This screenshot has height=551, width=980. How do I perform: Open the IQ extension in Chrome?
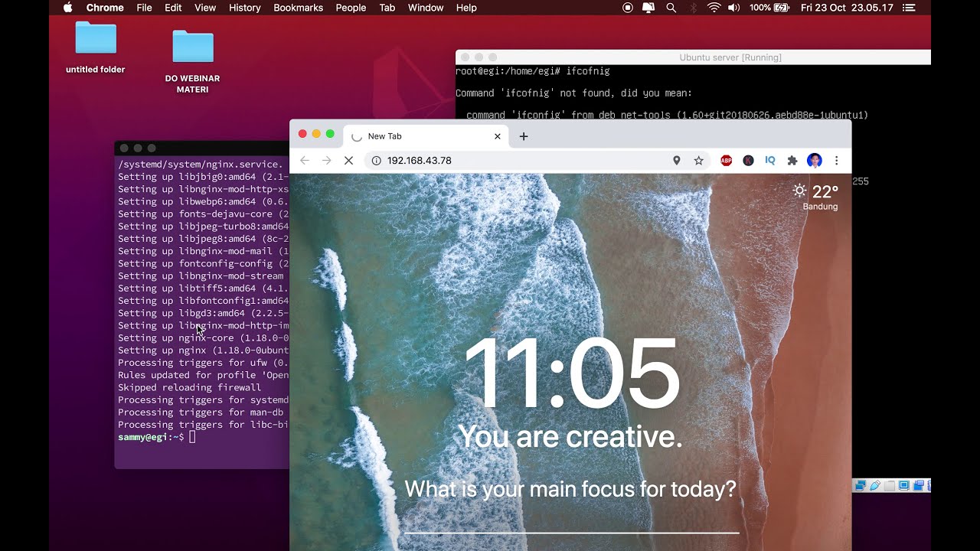coord(770,161)
